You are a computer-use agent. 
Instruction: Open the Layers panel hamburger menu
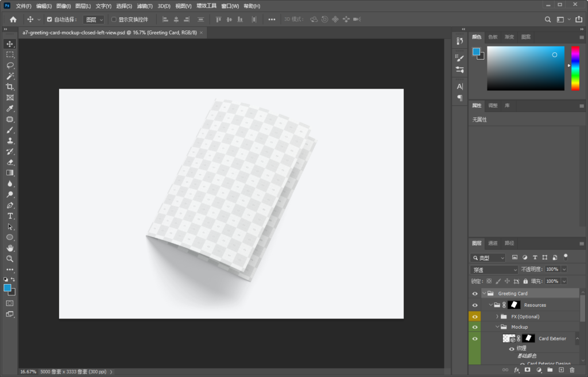(x=582, y=244)
